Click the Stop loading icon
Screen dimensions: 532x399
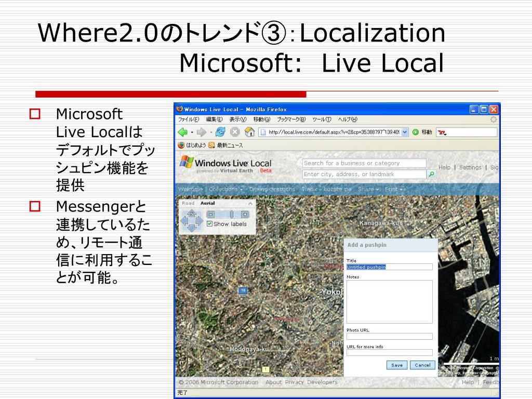click(235, 132)
